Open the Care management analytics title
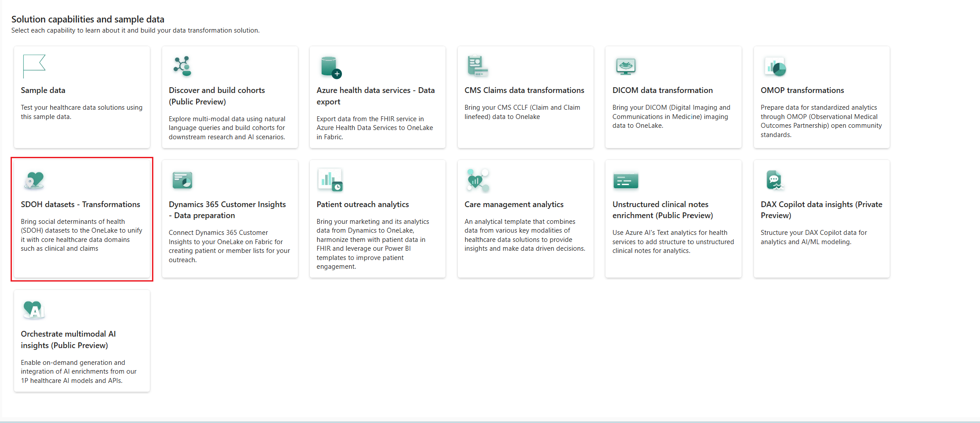The width and height of the screenshot is (980, 423). point(514,204)
